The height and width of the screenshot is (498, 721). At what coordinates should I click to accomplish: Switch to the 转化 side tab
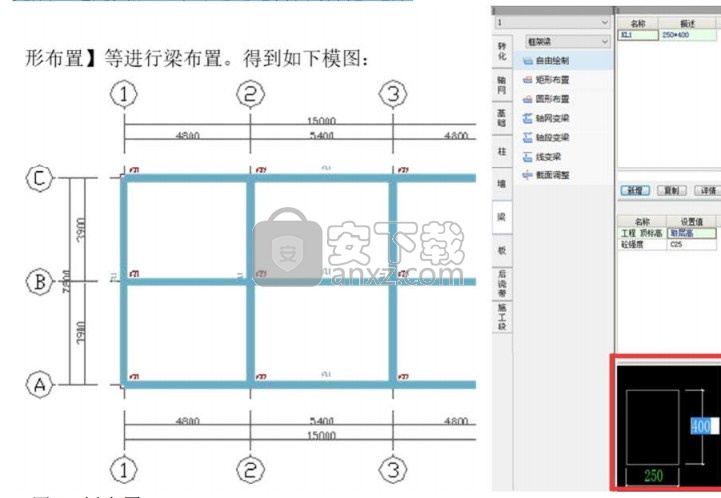point(502,51)
